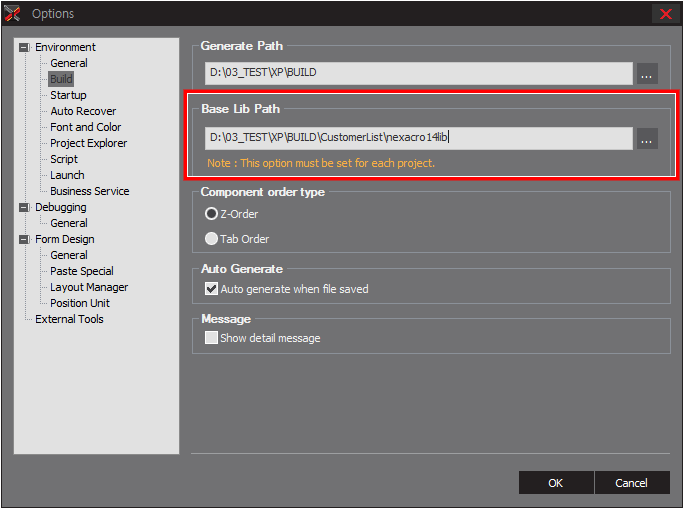
Task: Select Project Explorer in options tree
Action: (x=88, y=143)
